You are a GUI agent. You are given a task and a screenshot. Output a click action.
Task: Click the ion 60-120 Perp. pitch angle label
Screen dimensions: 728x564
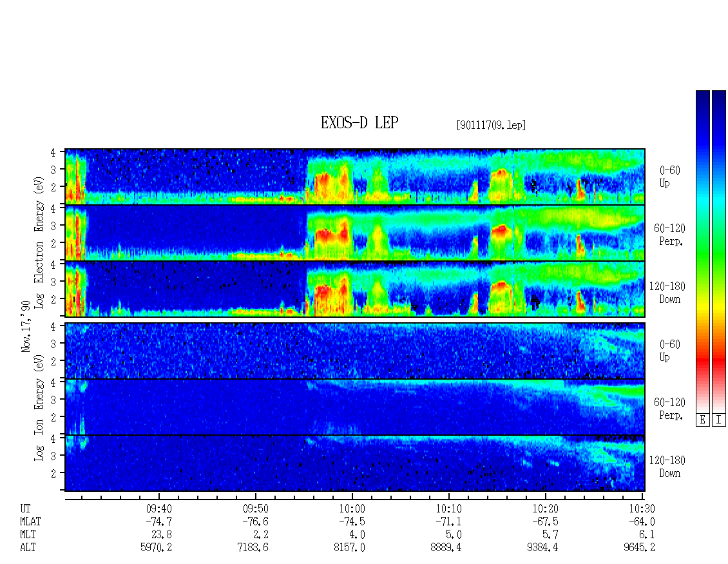click(669, 409)
